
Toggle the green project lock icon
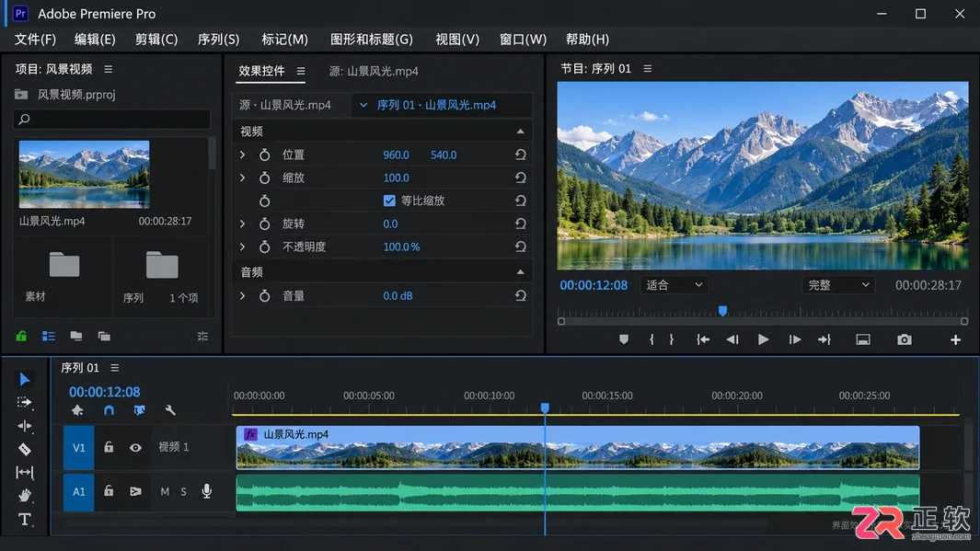pos(21,336)
